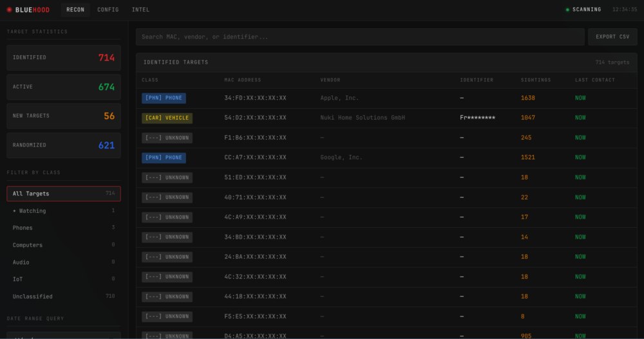Viewport: 644px width, 339px height.
Task: Sort by the Last Contact column header
Action: [x=594, y=80]
